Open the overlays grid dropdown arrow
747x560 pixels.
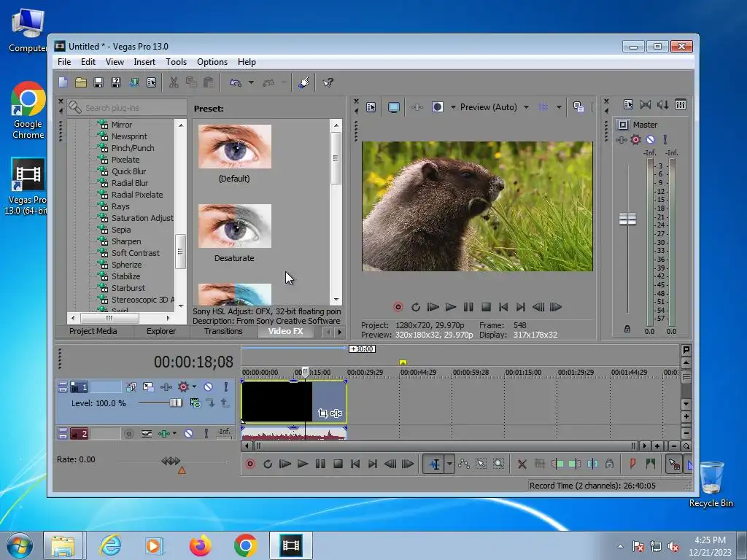559,107
